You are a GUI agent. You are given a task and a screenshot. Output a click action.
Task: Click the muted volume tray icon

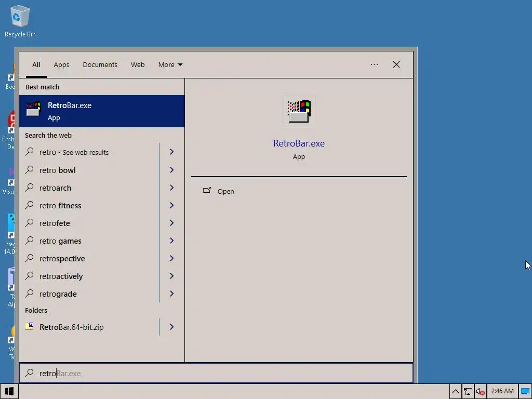(x=480, y=392)
